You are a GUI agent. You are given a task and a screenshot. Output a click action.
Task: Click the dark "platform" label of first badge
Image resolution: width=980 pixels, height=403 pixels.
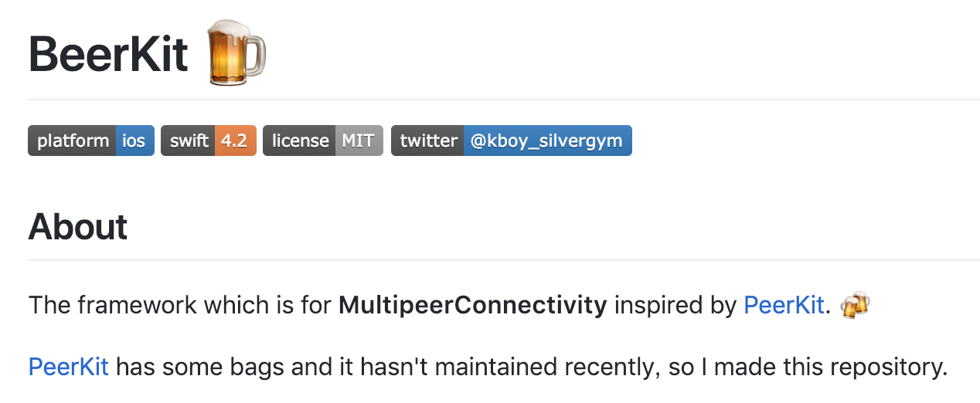coord(73,141)
